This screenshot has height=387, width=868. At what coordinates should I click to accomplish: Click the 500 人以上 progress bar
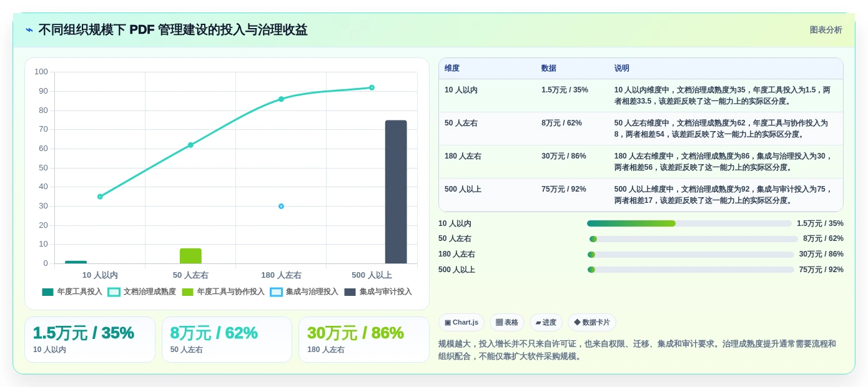point(691,270)
